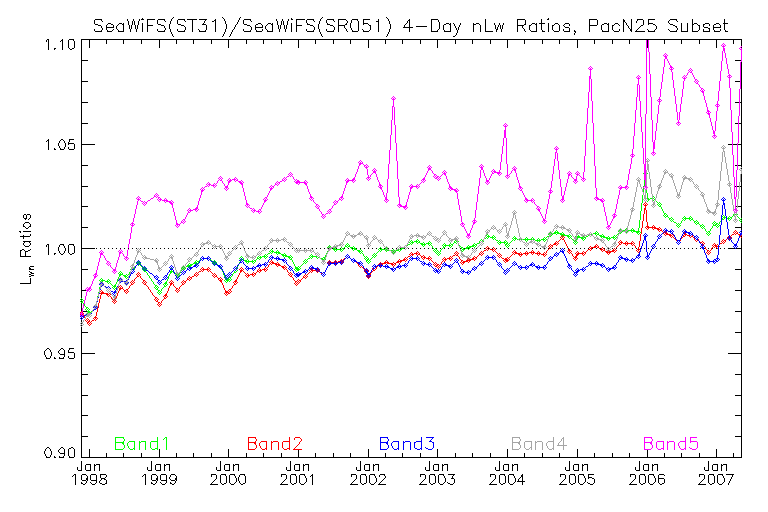
Task: Click the 0.95 y-axis tick label
Action: (60, 353)
